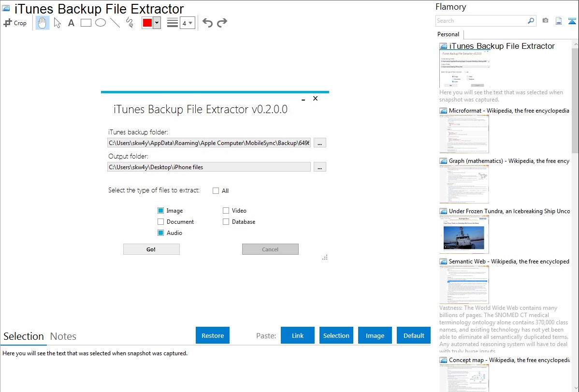Click the resize grip in extractor dialog
The image size is (579, 392).
click(x=325, y=257)
